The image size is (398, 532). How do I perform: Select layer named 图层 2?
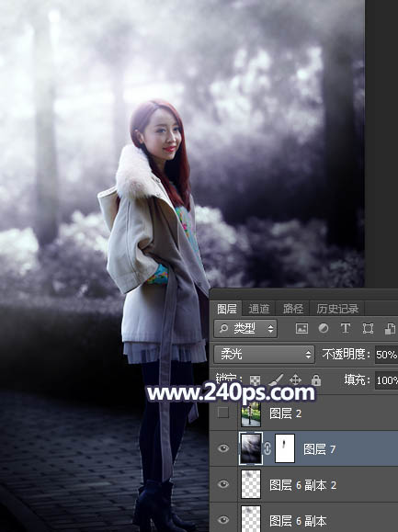pyautogui.click(x=285, y=413)
